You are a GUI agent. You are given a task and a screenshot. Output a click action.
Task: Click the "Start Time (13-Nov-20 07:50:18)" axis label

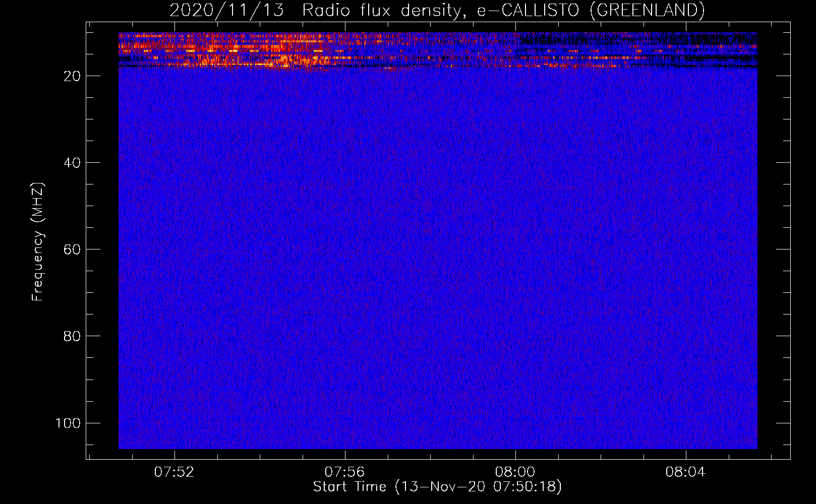pyautogui.click(x=437, y=487)
